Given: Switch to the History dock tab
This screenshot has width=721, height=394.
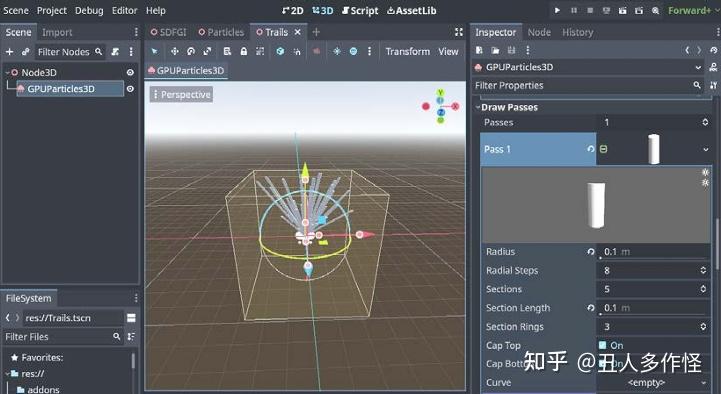Looking at the screenshot, I should 578,32.
